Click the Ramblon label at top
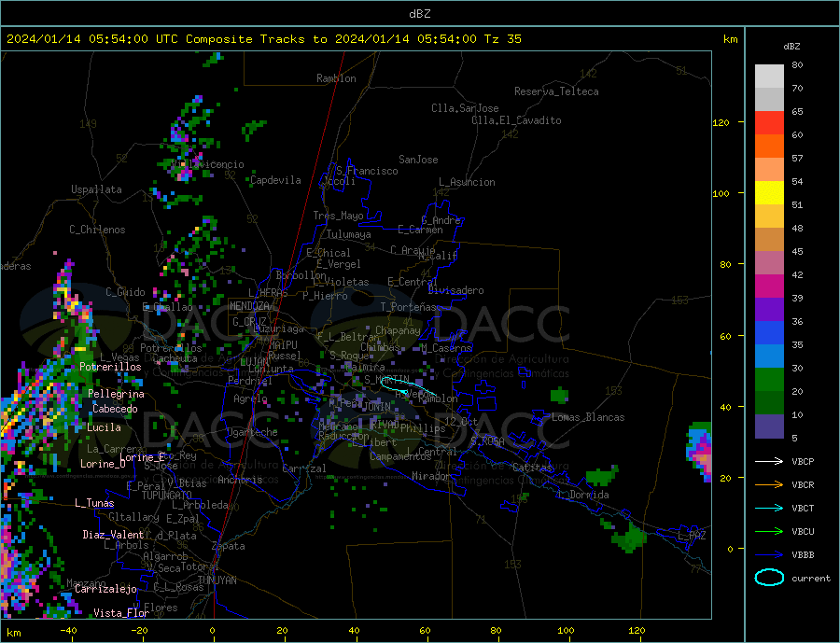This screenshot has height=643, width=840. coord(336,78)
